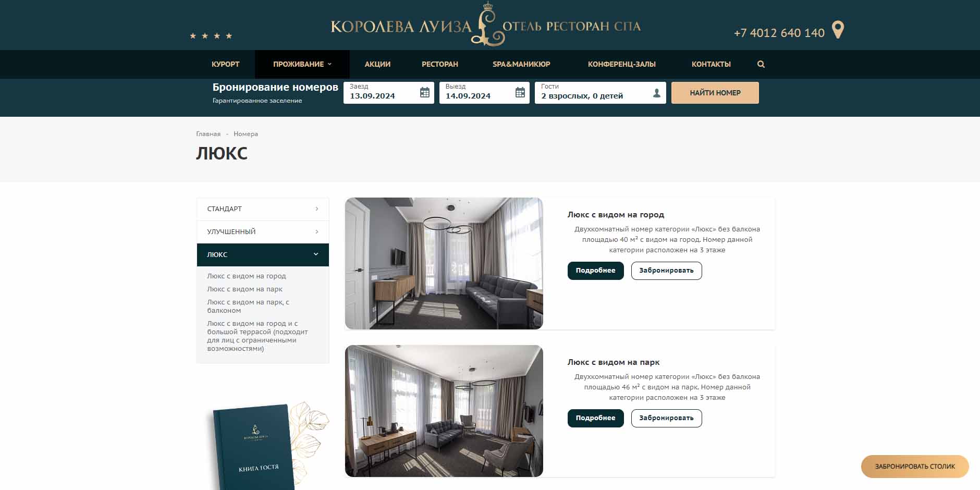Viewport: 980px width, 490px height.
Task: Click the map location pin icon
Action: [838, 30]
